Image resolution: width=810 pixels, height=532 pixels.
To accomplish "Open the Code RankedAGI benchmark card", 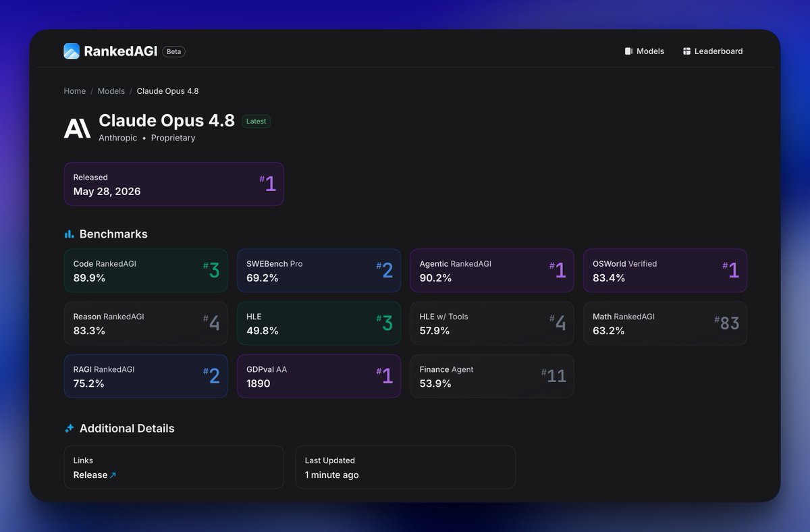I will pyautogui.click(x=146, y=271).
